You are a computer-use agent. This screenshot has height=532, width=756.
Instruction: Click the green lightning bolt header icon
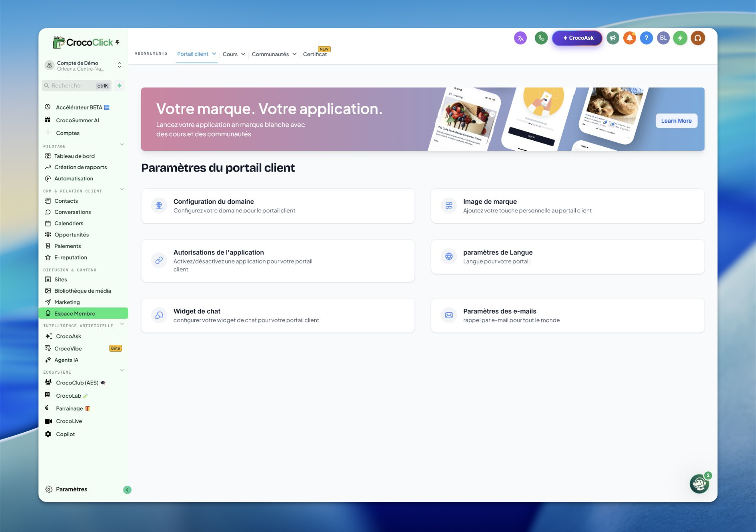pyautogui.click(x=680, y=38)
